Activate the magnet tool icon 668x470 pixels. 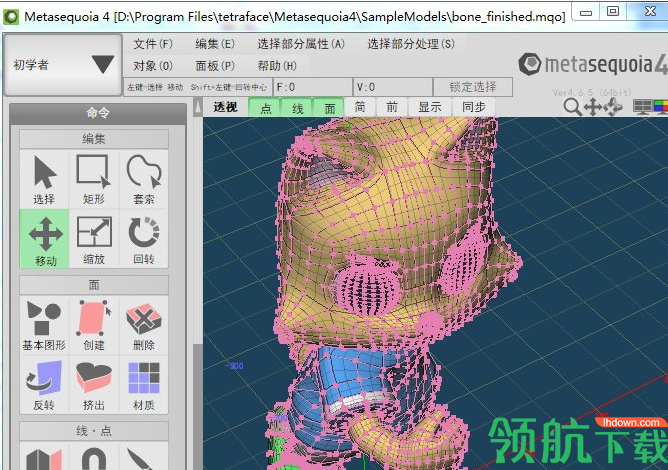[x=94, y=458]
